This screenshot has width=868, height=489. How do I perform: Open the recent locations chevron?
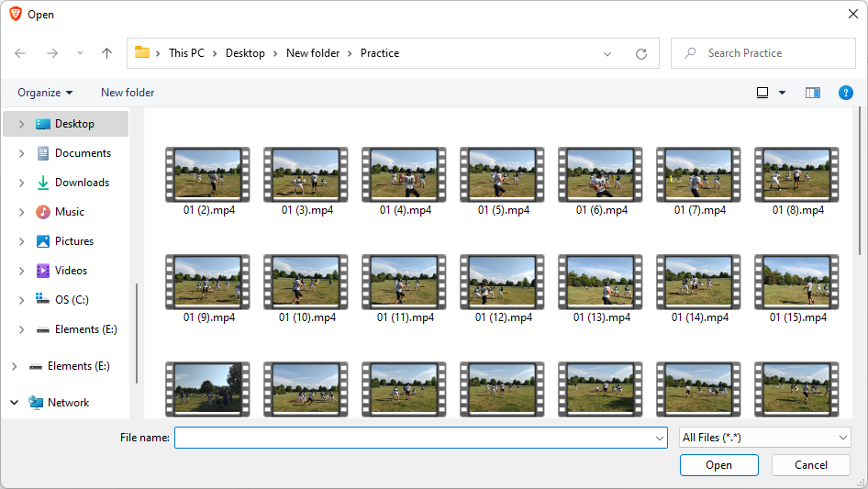[80, 53]
